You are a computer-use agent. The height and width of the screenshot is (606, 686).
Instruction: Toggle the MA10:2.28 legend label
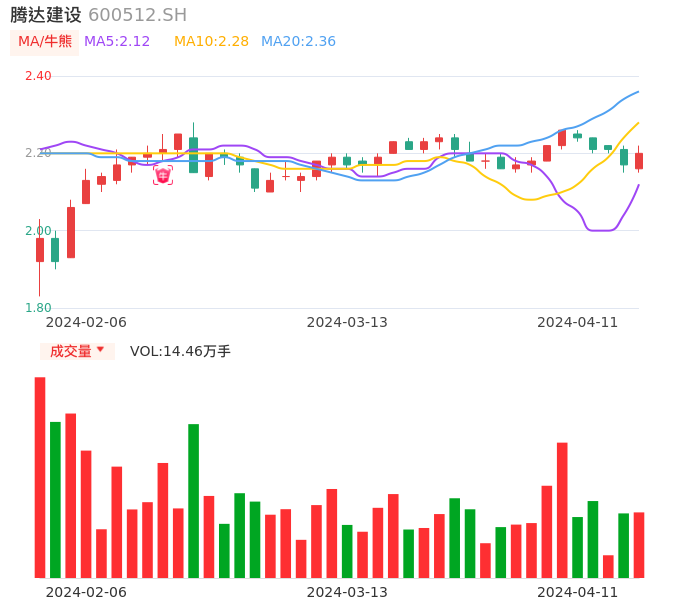tap(211, 42)
